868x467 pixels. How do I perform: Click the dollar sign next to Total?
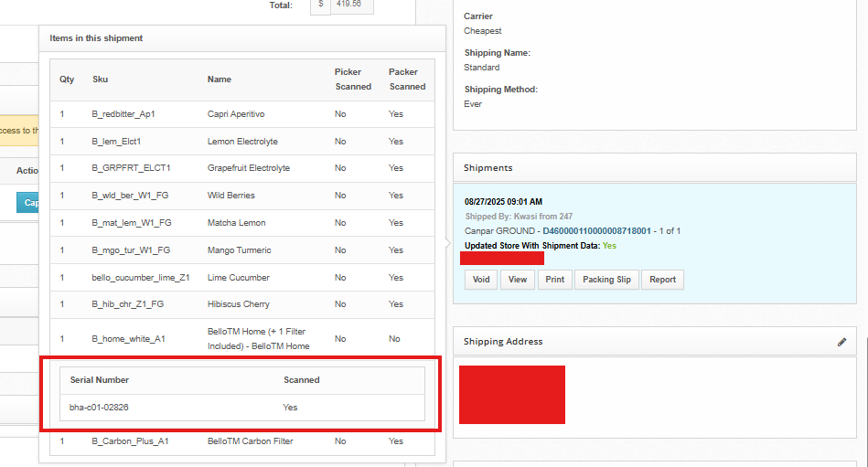coord(320,5)
